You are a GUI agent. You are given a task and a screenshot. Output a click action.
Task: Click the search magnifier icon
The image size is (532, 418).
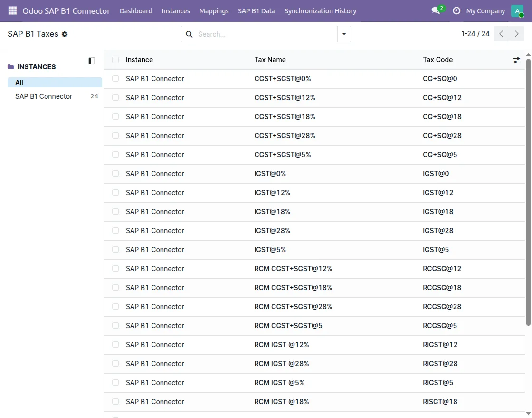[x=190, y=34]
